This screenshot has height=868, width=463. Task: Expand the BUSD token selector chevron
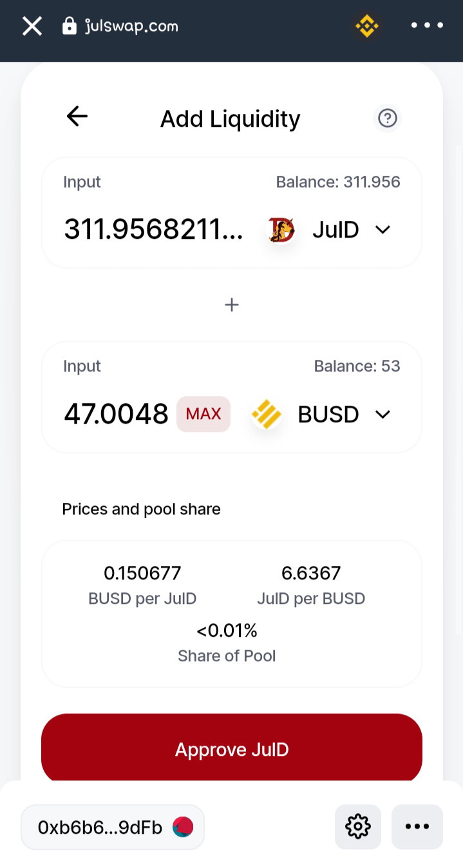click(383, 414)
